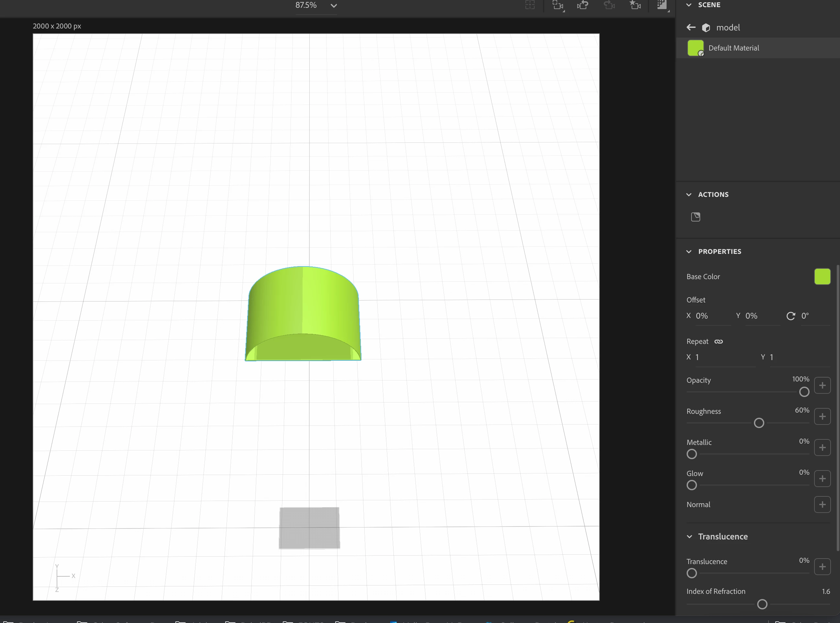Open the Base Color swatch

(x=822, y=277)
